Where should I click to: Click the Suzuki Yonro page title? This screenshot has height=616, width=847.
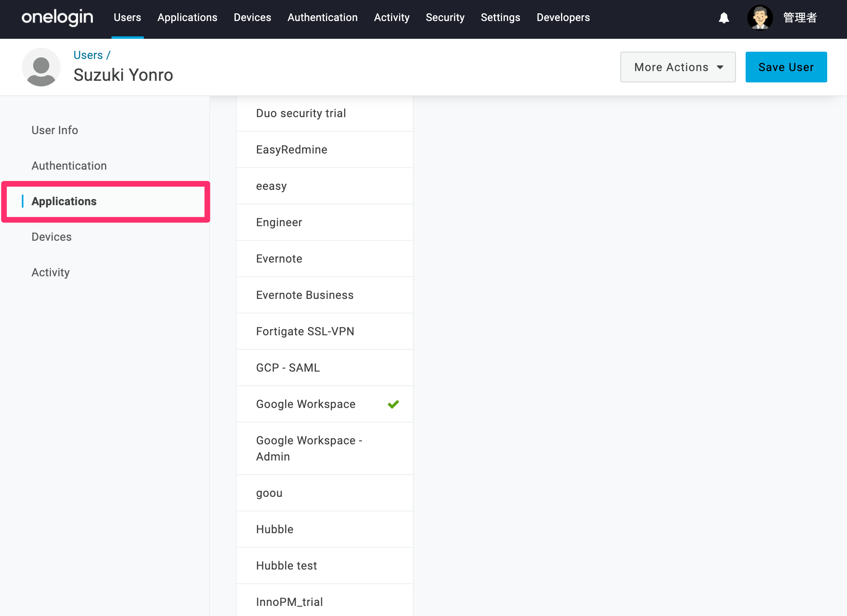point(123,75)
